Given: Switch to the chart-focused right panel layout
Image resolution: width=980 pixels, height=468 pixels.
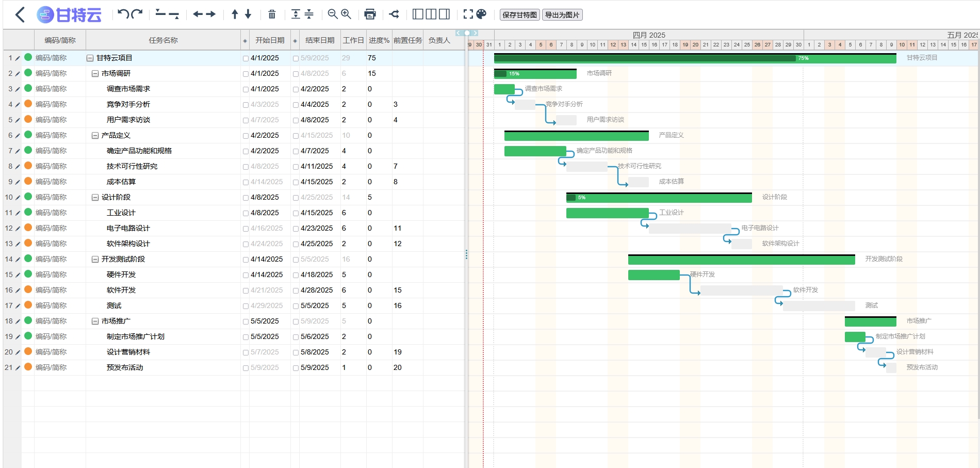Looking at the screenshot, I should click(x=444, y=14).
